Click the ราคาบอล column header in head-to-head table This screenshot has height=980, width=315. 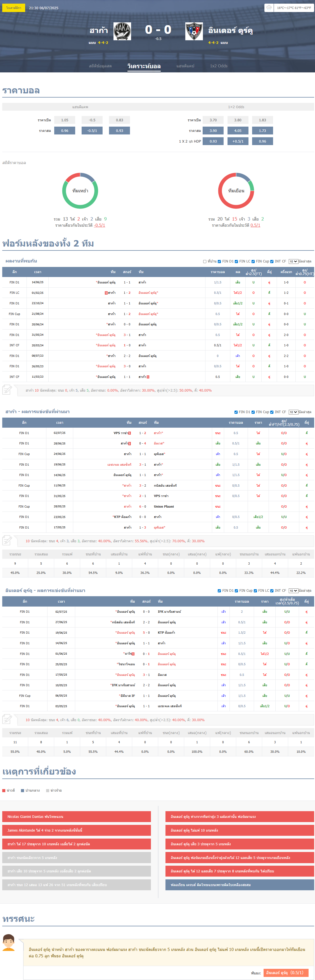coord(218,272)
